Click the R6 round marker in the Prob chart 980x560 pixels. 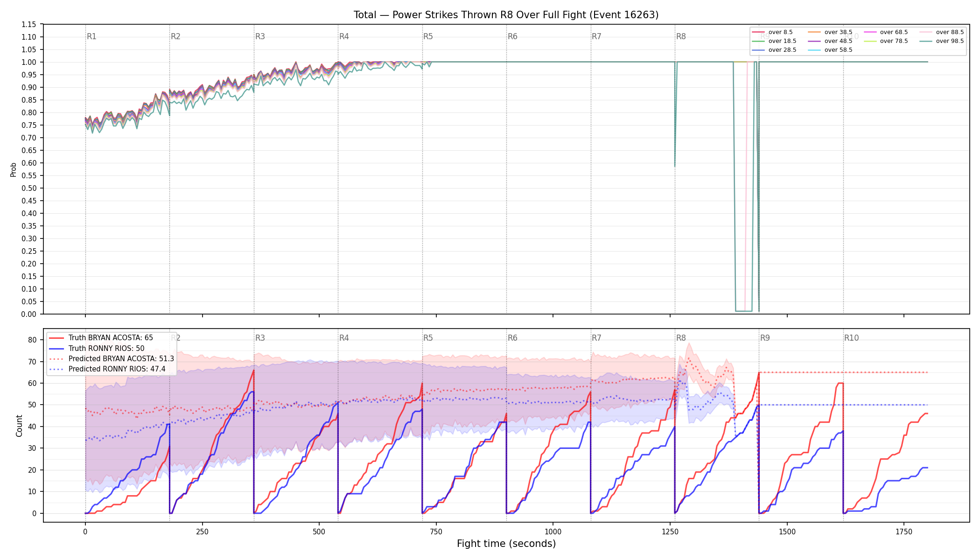coord(512,36)
